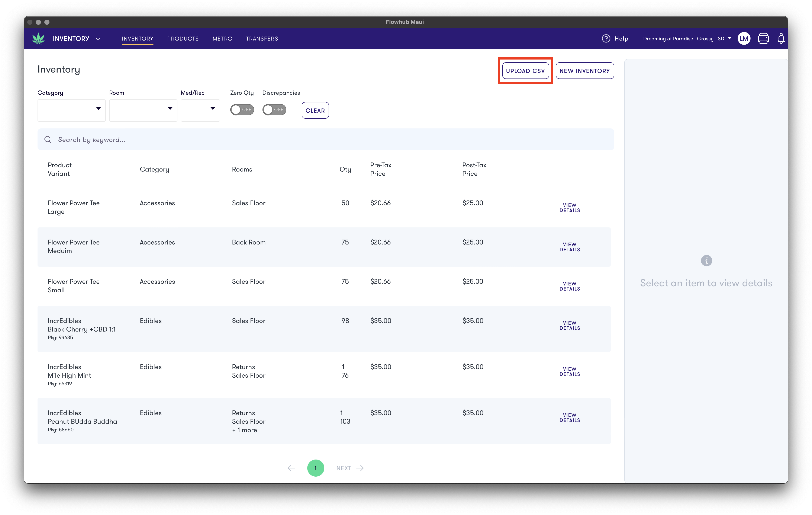Go to previous page arrow
Viewport: 812px width, 515px height.
pos(291,468)
